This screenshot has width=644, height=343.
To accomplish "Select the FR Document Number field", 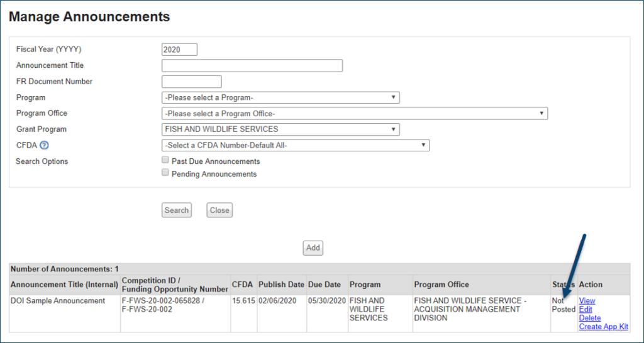I will (191, 82).
